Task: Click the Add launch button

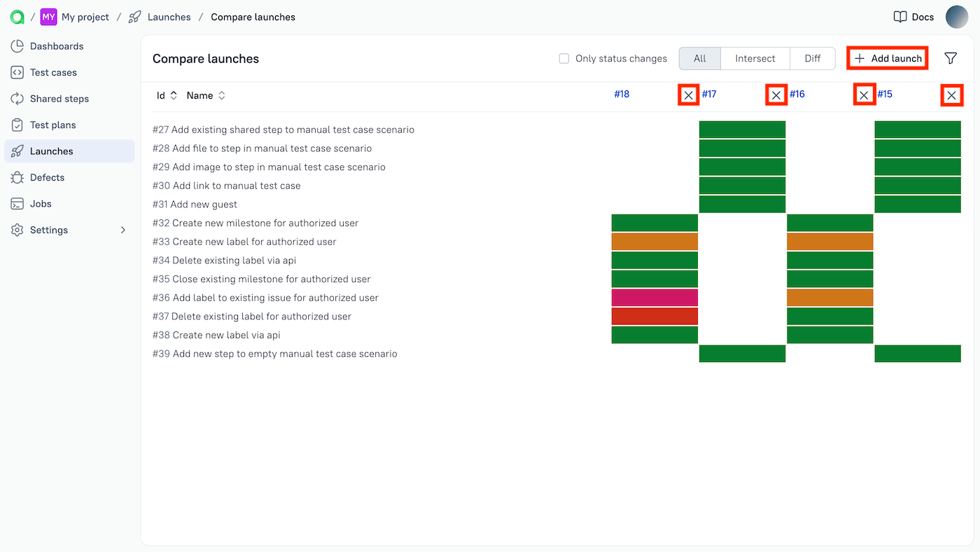Action: [x=887, y=58]
